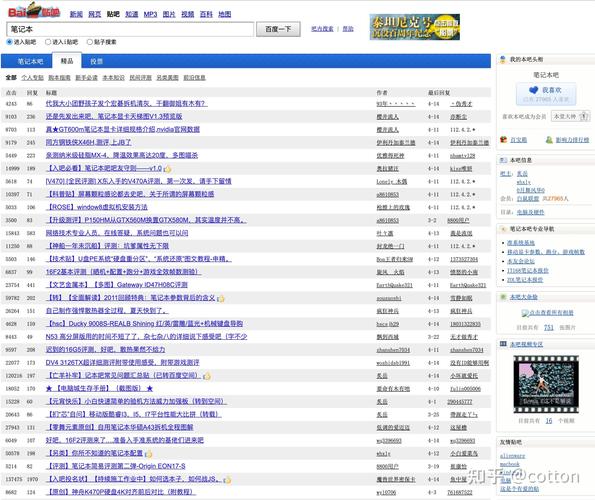Play the video thumbnail in 本吧视频专区
Screen dimensions: 595x500
pos(546,384)
